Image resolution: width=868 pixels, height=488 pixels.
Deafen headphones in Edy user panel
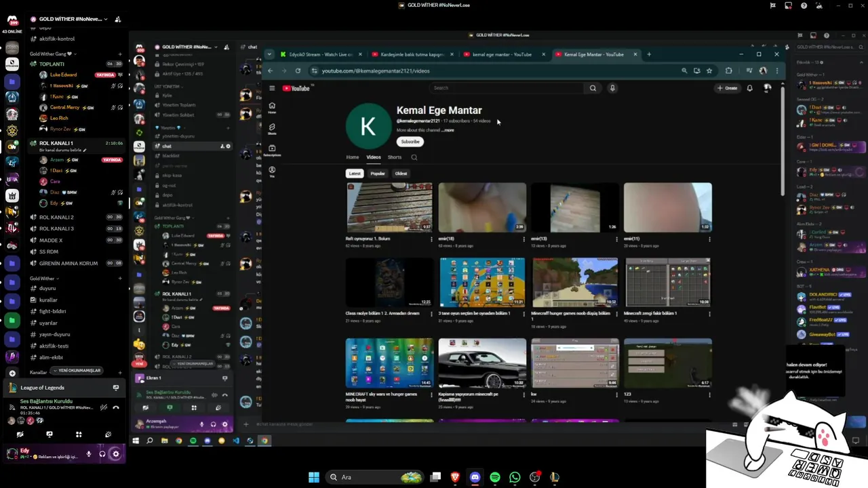[102, 454]
